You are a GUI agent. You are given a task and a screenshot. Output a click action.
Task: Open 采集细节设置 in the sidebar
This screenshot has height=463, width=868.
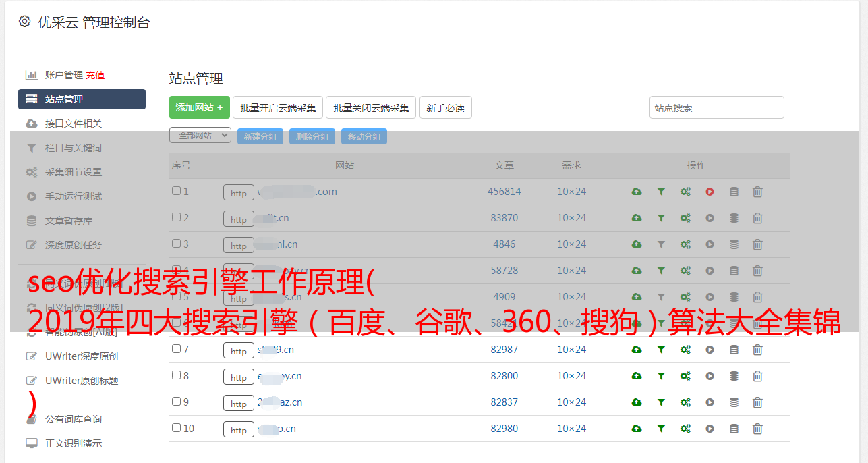click(74, 172)
